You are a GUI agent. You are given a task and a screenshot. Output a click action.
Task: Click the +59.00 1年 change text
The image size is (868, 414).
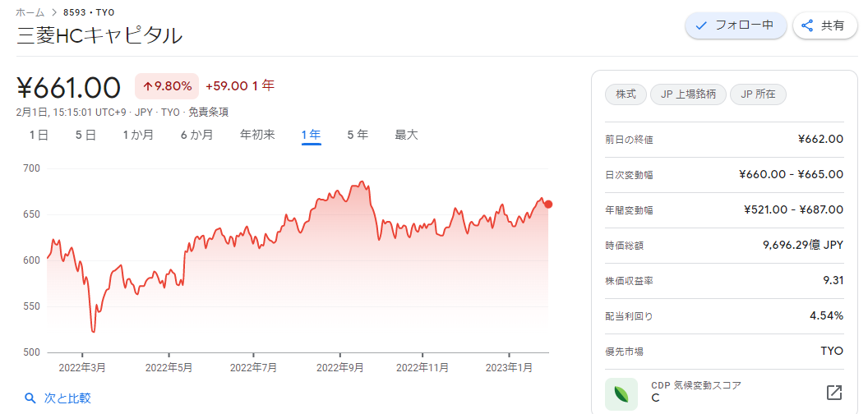pyautogui.click(x=240, y=86)
